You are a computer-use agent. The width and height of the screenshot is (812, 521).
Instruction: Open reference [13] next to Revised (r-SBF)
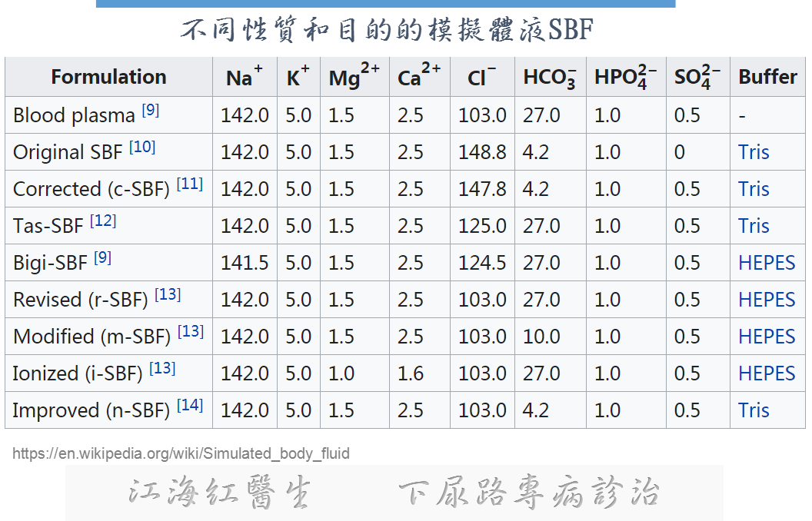tap(168, 294)
